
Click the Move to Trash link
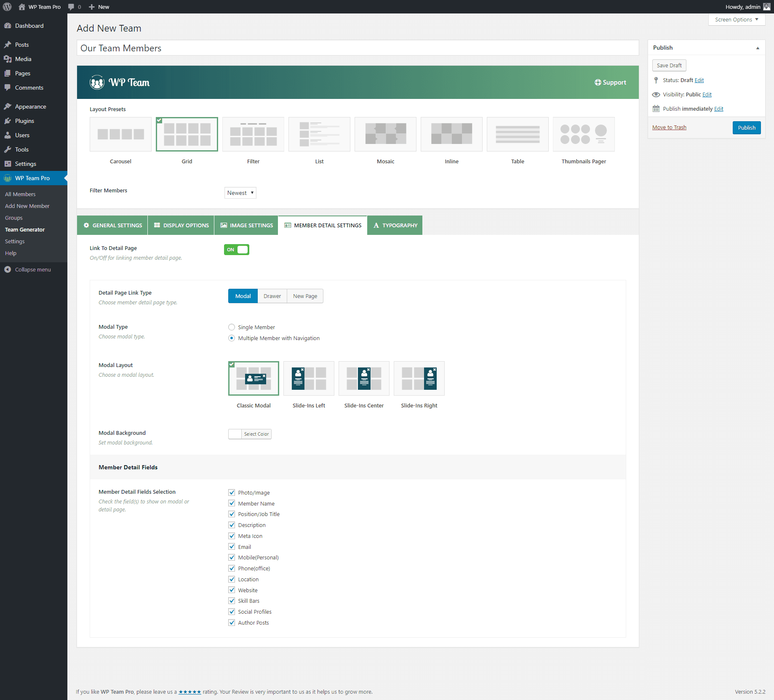tap(669, 128)
